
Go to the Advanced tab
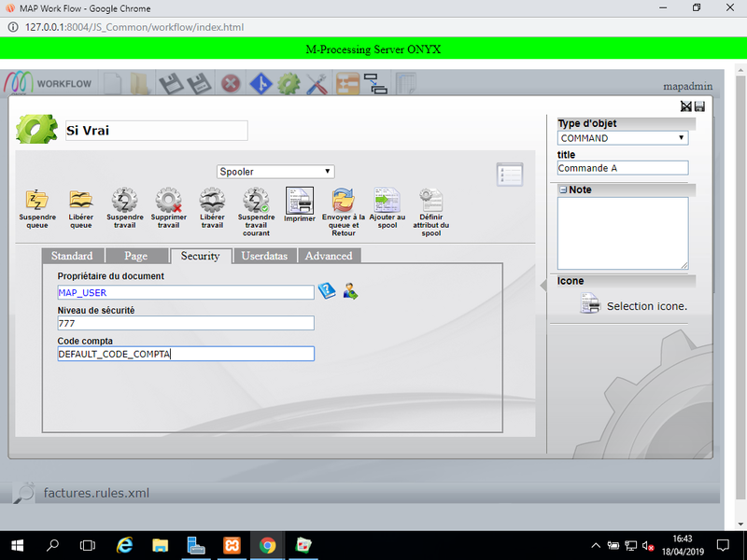pyautogui.click(x=329, y=256)
